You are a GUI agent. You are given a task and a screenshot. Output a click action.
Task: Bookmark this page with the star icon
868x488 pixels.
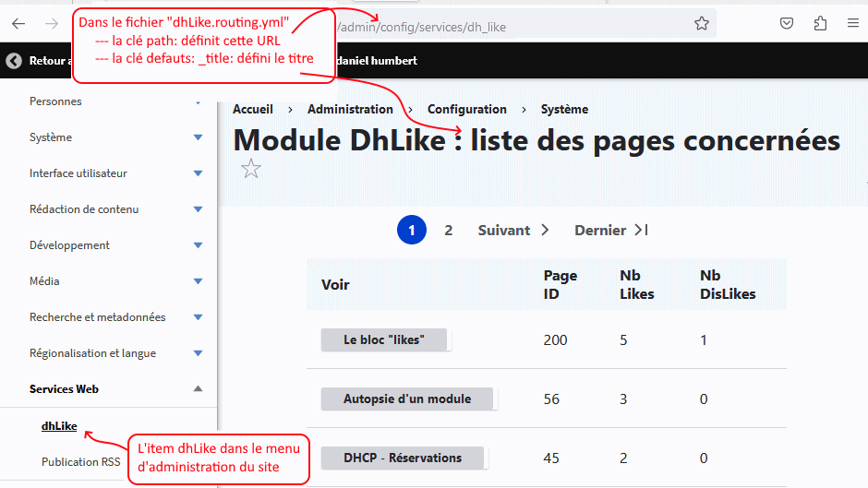coord(702,23)
